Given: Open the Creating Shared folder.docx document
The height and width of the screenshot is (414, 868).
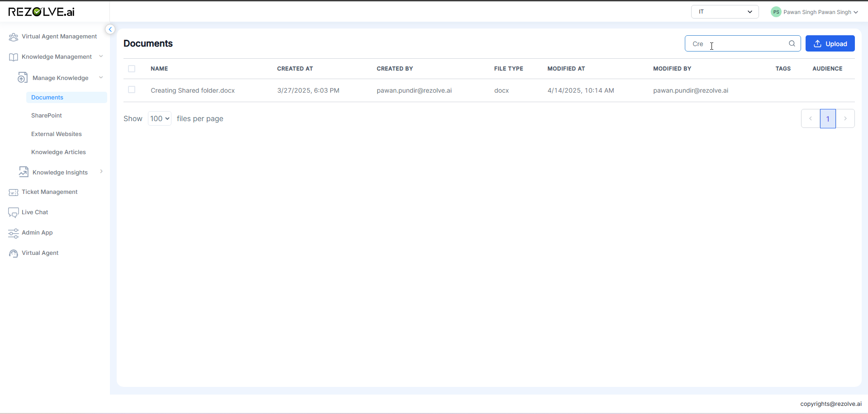Looking at the screenshot, I should pos(193,90).
